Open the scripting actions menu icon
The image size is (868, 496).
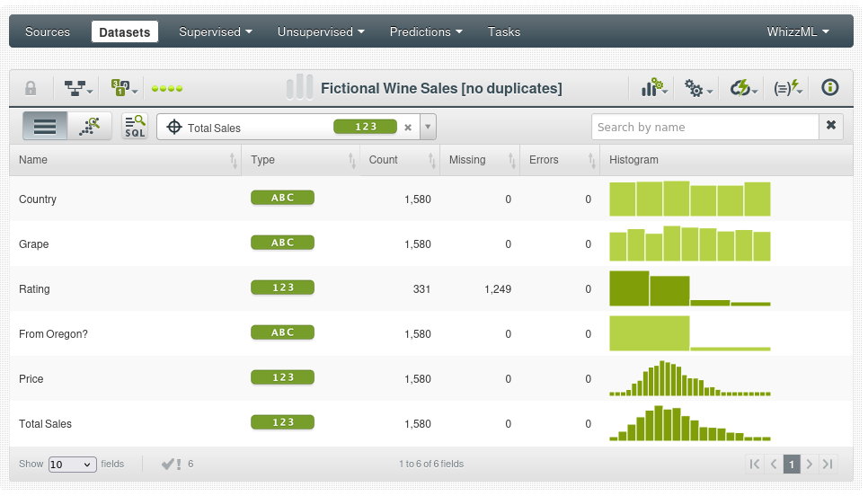(x=787, y=88)
